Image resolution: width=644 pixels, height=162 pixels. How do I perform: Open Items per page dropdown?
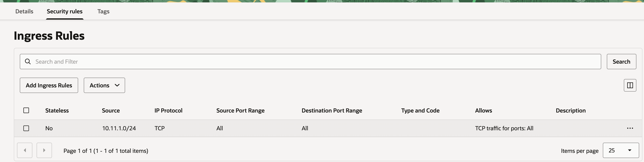tap(620, 150)
